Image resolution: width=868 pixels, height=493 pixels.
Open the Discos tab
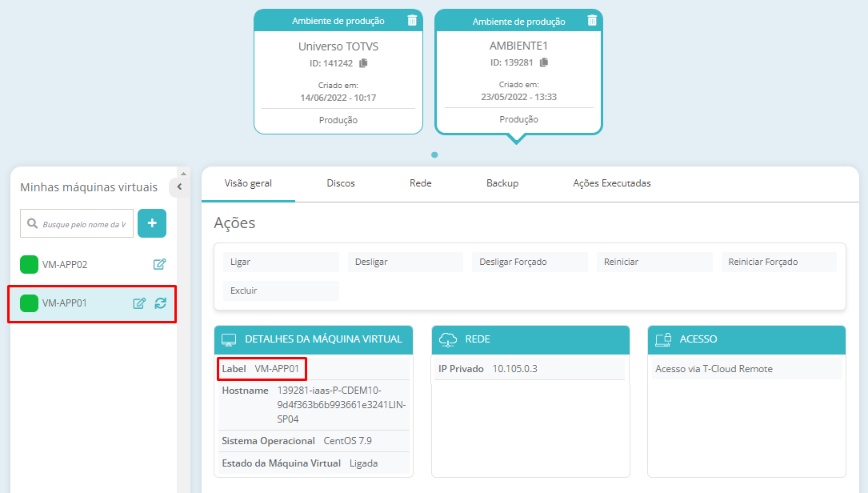(x=341, y=183)
